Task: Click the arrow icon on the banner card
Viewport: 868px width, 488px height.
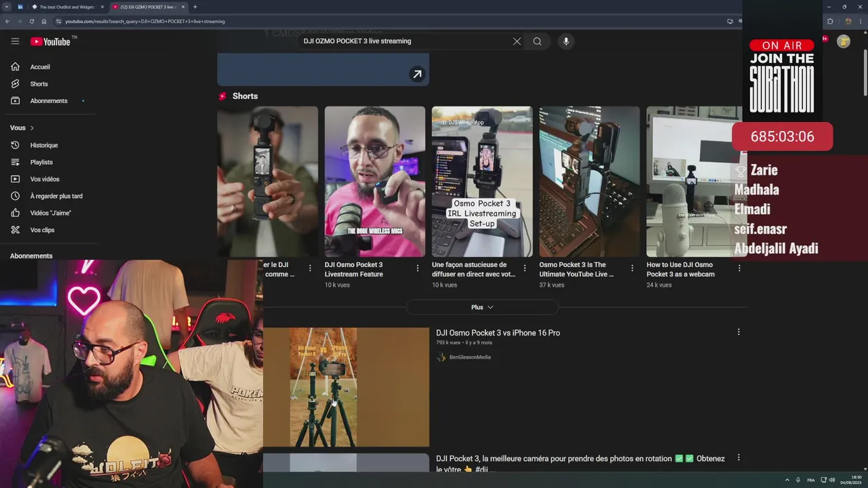Action: click(417, 75)
